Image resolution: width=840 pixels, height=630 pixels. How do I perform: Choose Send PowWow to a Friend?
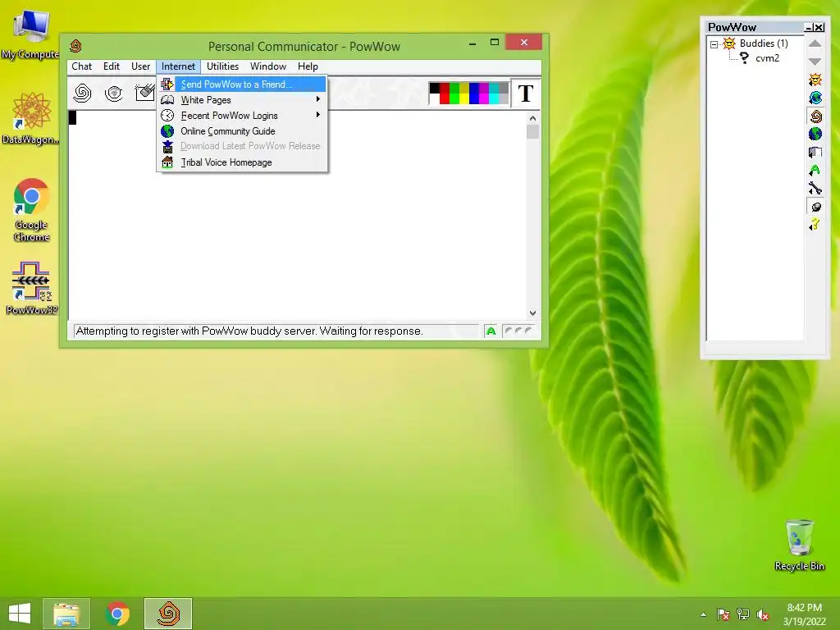[242, 84]
